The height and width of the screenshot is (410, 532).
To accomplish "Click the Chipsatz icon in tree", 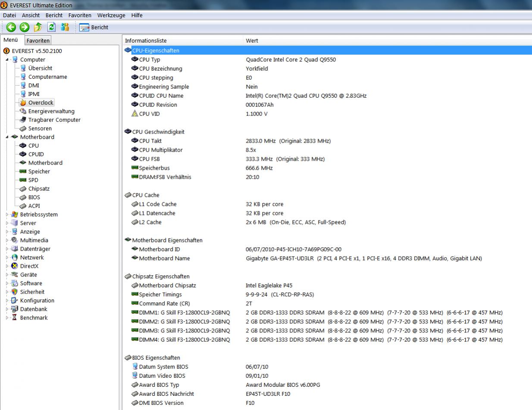I will pos(23,189).
